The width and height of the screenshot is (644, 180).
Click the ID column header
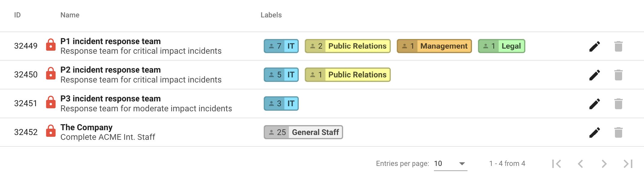(17, 15)
